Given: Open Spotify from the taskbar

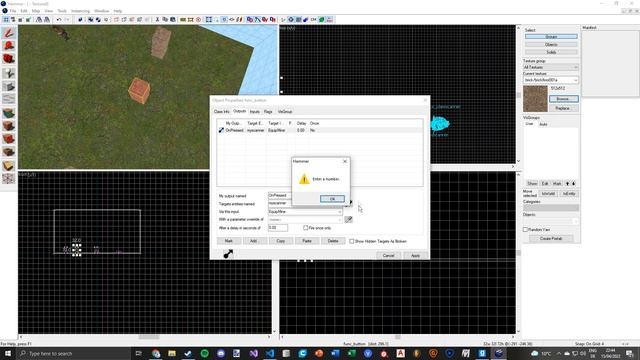Looking at the screenshot, I should (x=204, y=353).
